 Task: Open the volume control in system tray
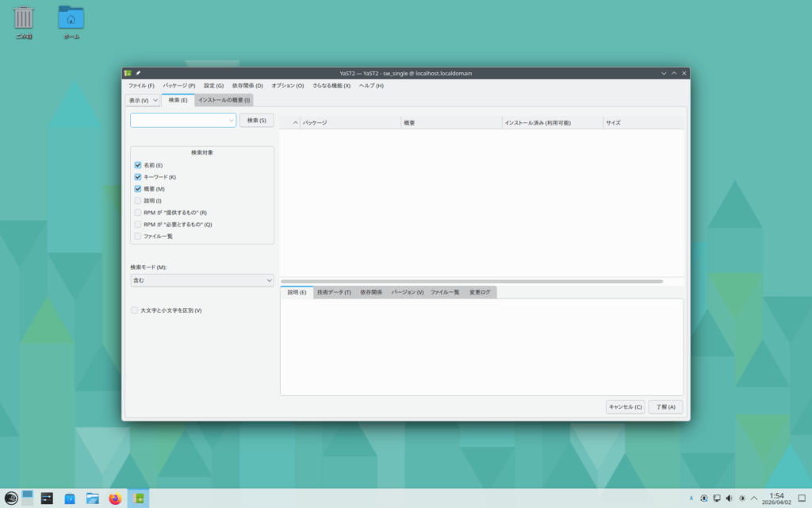click(729, 498)
